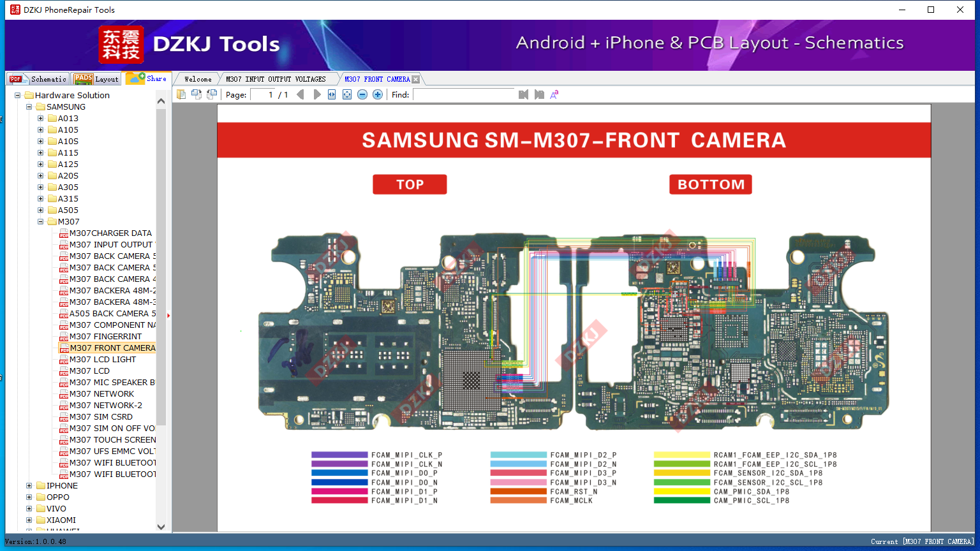Viewport: 980px width, 551px height.
Task: Click the third page icon before Page label
Action: tap(212, 94)
